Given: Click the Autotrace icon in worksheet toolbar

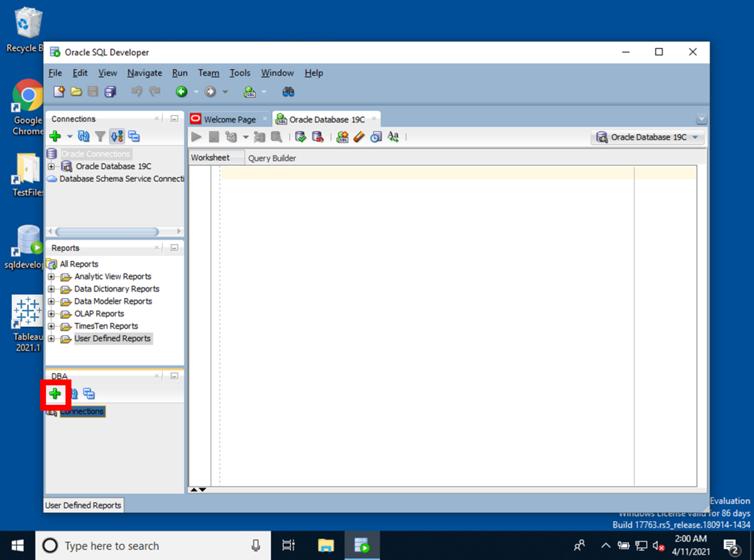Looking at the screenshot, I should [x=260, y=136].
